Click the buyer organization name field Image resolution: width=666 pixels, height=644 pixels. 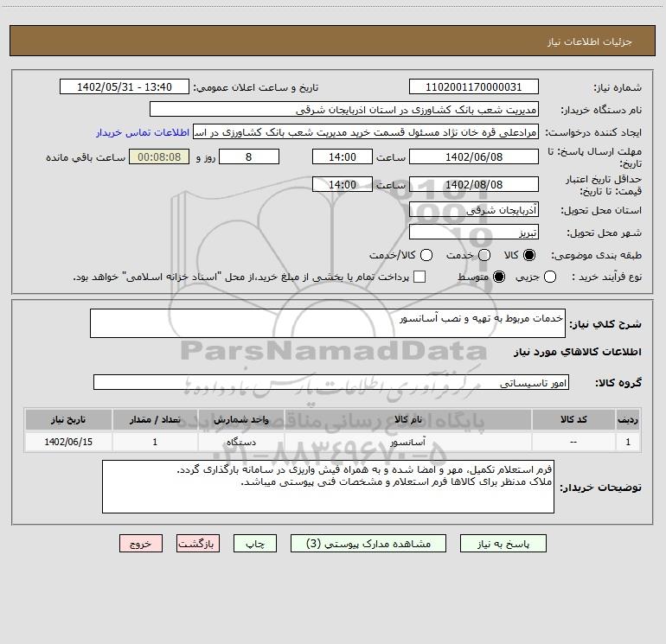click(344, 110)
